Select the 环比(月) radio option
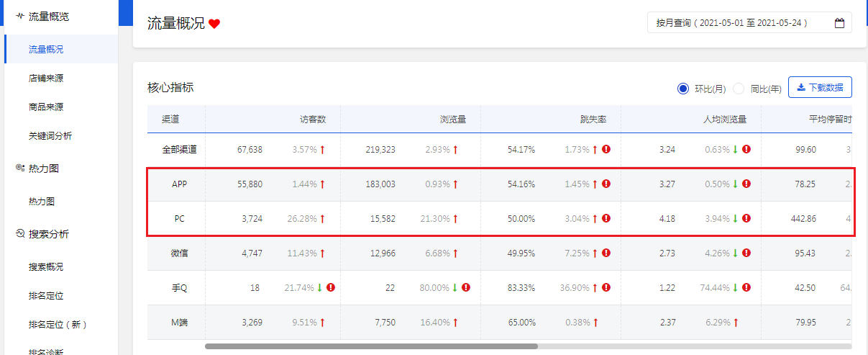Viewport: 868px width, 355px height. [x=683, y=89]
